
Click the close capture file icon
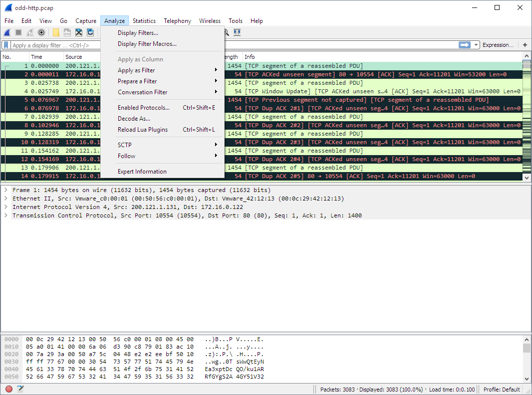pyautogui.click(x=79, y=32)
